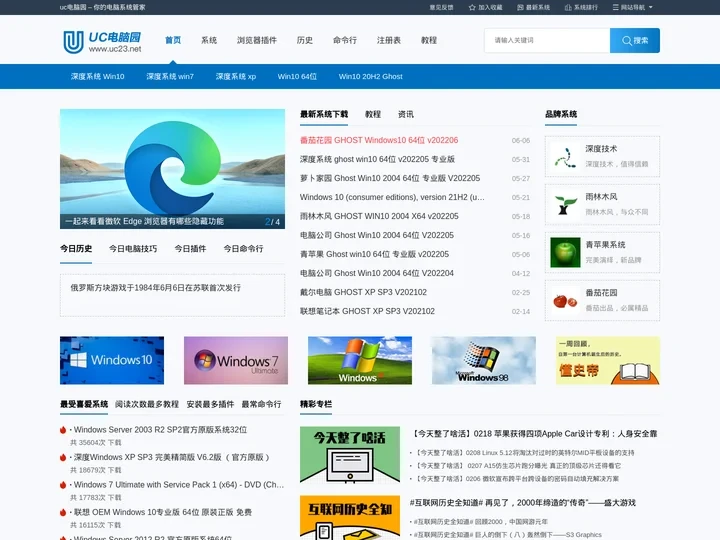
Task: Click Win10 20H2 Ghost link
Action: point(371,77)
